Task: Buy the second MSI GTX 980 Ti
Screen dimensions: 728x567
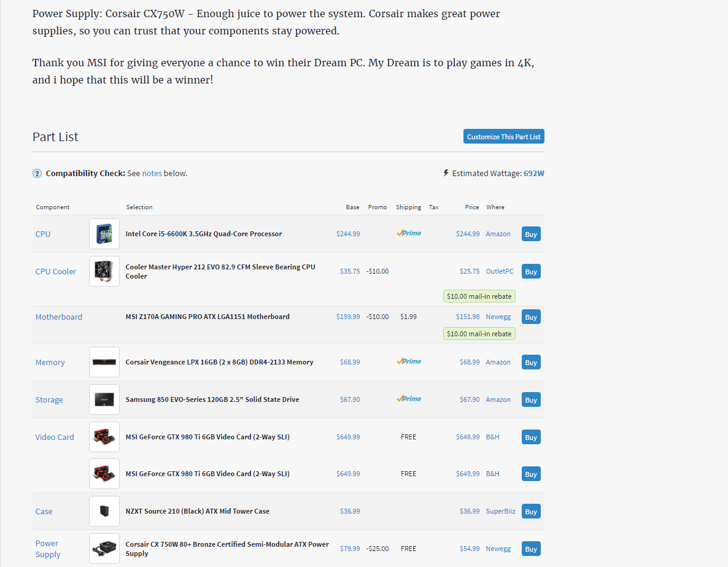Action: [x=531, y=474]
